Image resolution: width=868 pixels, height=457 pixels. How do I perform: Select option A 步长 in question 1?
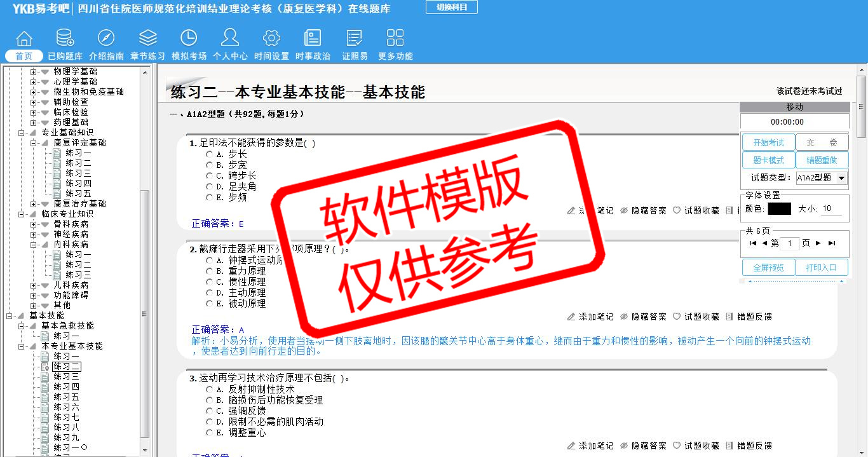tap(209, 154)
